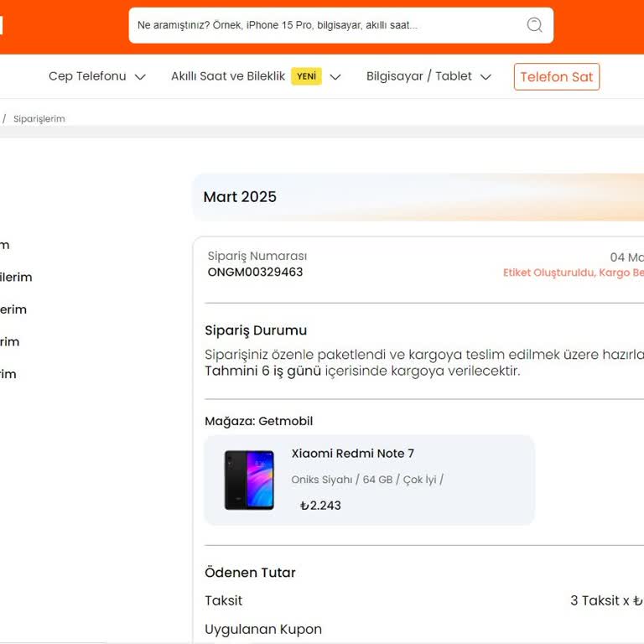Select order number ONGM00329463

coord(255,272)
